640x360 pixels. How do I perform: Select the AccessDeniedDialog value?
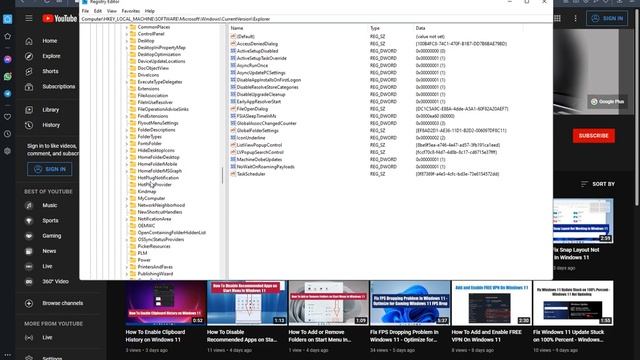tap(257, 44)
